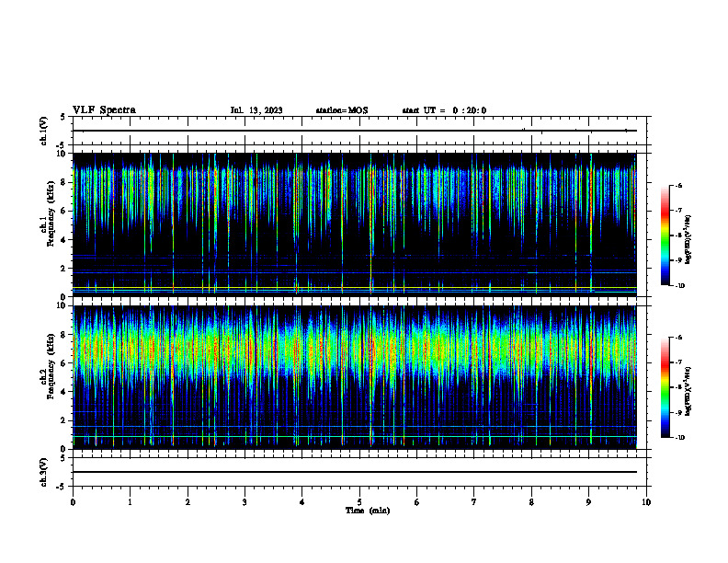The width and height of the screenshot is (728, 563).
Task: Click the time axis tick label "4"
Action: pyautogui.click(x=302, y=502)
